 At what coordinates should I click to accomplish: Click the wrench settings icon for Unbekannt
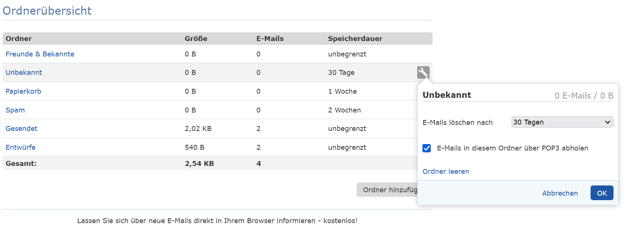point(423,72)
